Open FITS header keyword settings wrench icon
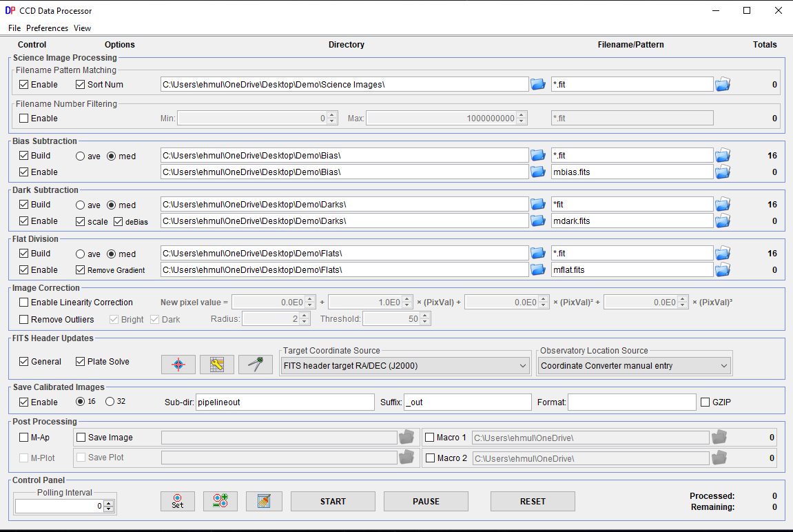Image resolution: width=793 pixels, height=532 pixels. (x=217, y=365)
